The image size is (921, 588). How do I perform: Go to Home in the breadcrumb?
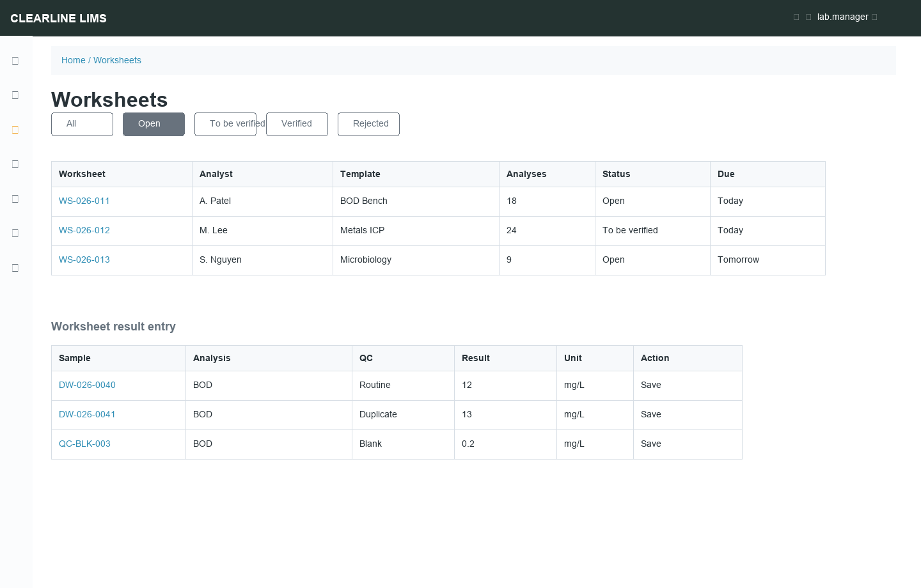pos(73,60)
